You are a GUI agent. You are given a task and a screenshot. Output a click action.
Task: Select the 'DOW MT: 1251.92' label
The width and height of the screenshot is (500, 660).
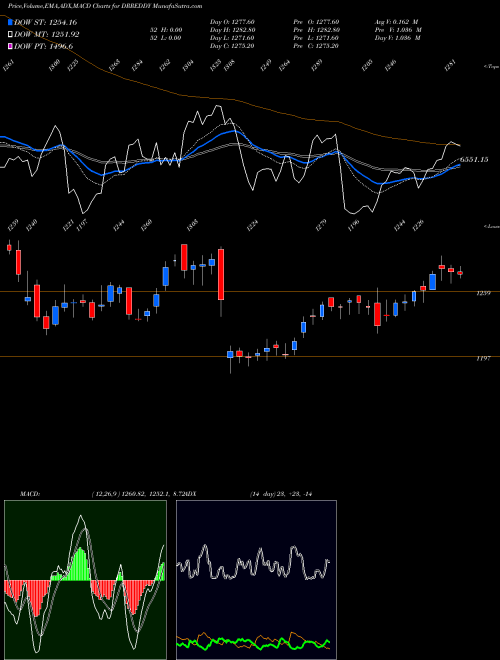coord(46,34)
